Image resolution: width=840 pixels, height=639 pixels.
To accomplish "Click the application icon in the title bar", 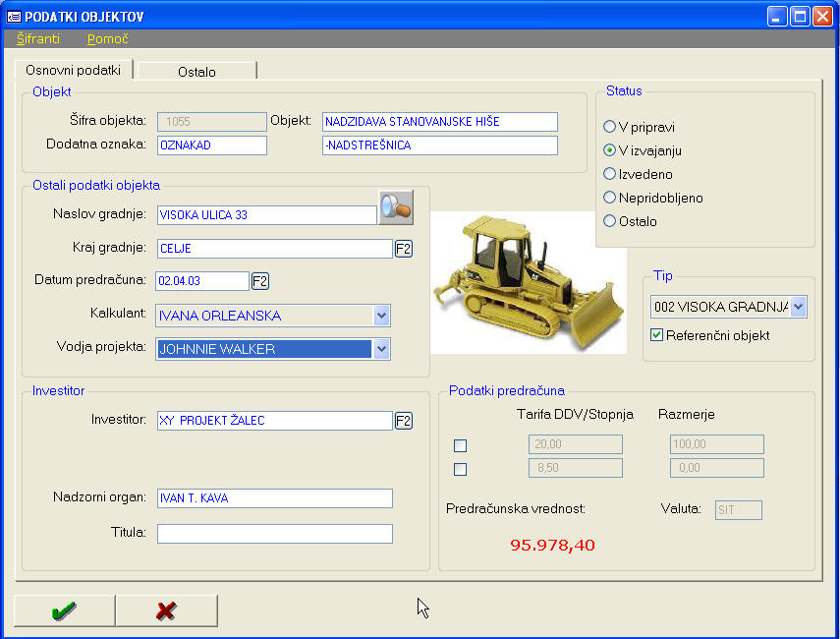I will point(13,16).
